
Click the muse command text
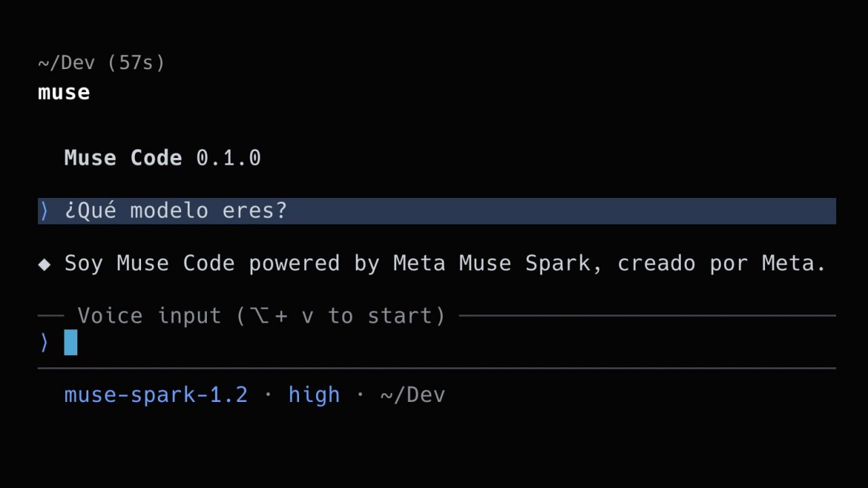[x=64, y=93]
